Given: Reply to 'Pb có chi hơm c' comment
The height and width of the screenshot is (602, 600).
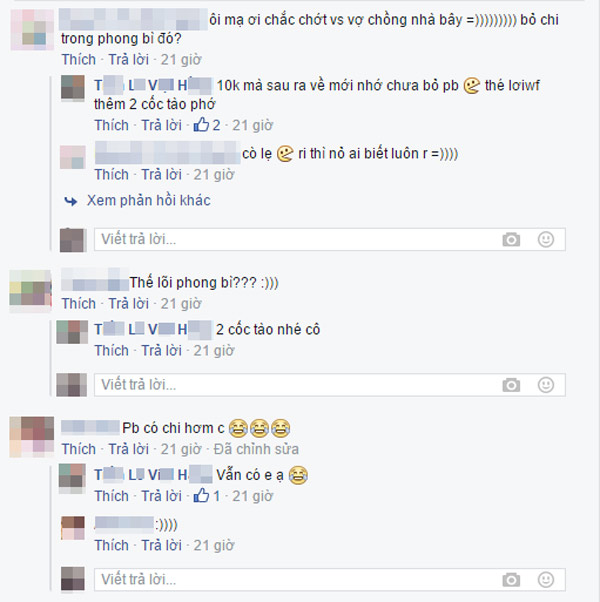Looking at the screenshot, I should (x=128, y=449).
